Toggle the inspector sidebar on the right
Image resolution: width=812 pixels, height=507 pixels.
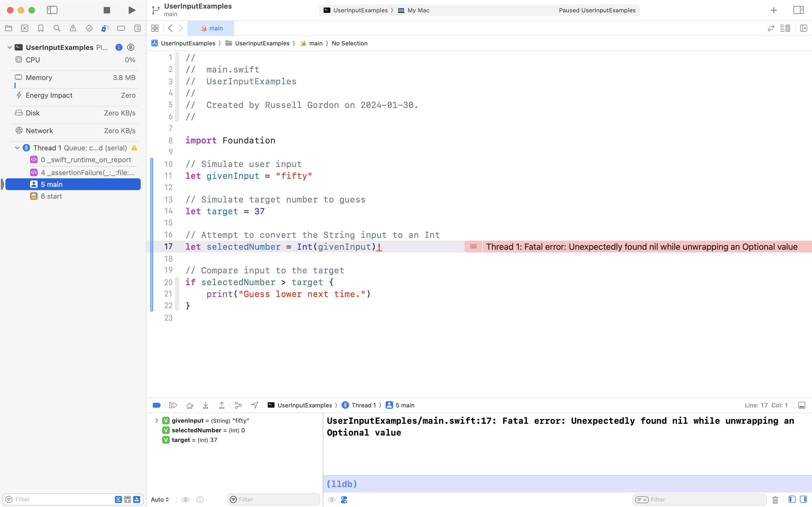(x=798, y=10)
